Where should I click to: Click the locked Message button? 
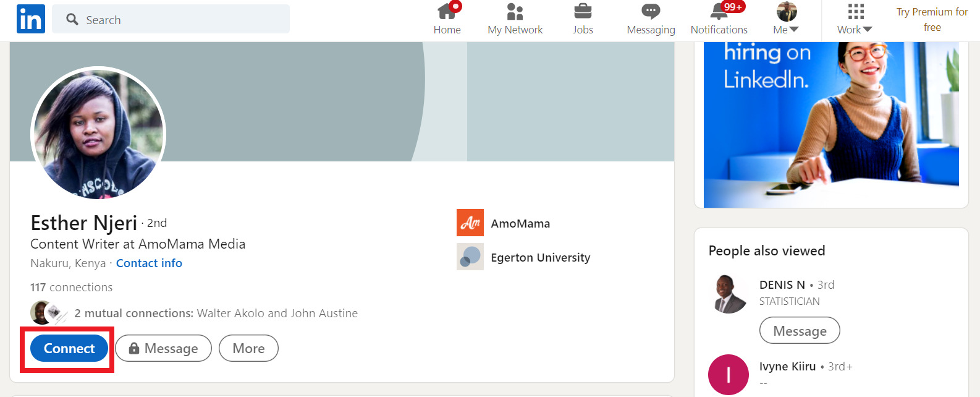163,348
